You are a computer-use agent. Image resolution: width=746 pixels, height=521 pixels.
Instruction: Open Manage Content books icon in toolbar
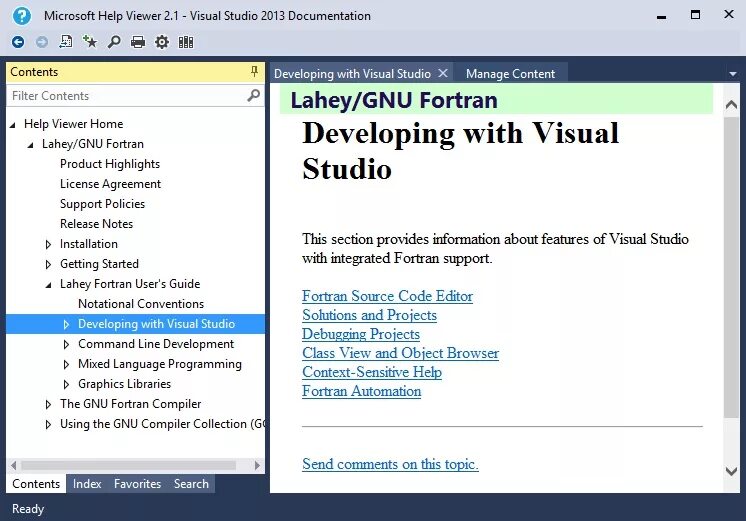tap(186, 42)
